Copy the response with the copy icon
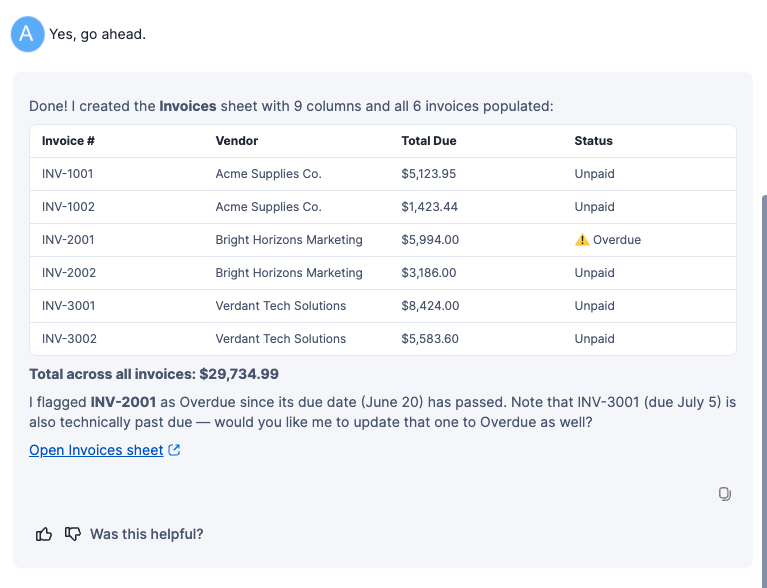This screenshot has height=588, width=767. click(x=724, y=494)
